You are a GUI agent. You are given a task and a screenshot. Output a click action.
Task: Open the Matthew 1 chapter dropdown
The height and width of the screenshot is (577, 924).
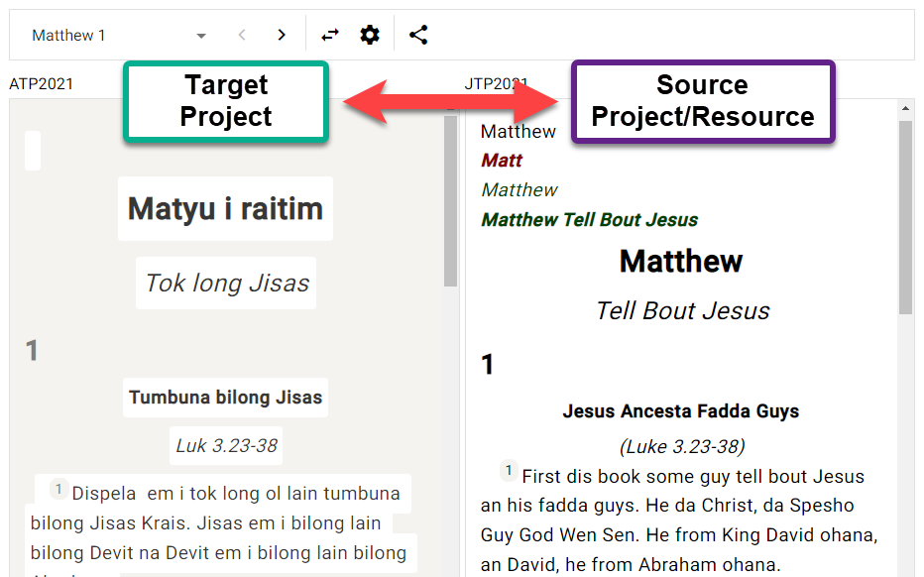[x=109, y=36]
